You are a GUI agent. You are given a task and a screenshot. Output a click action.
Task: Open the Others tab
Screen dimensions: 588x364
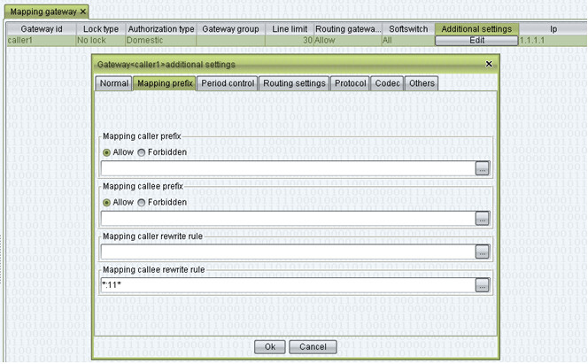point(422,83)
